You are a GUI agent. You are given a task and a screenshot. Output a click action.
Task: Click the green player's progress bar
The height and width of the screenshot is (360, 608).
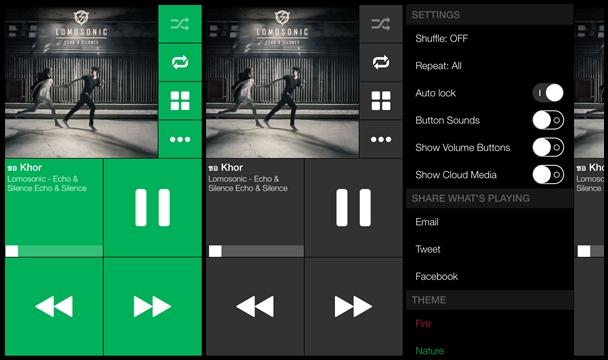point(54,251)
